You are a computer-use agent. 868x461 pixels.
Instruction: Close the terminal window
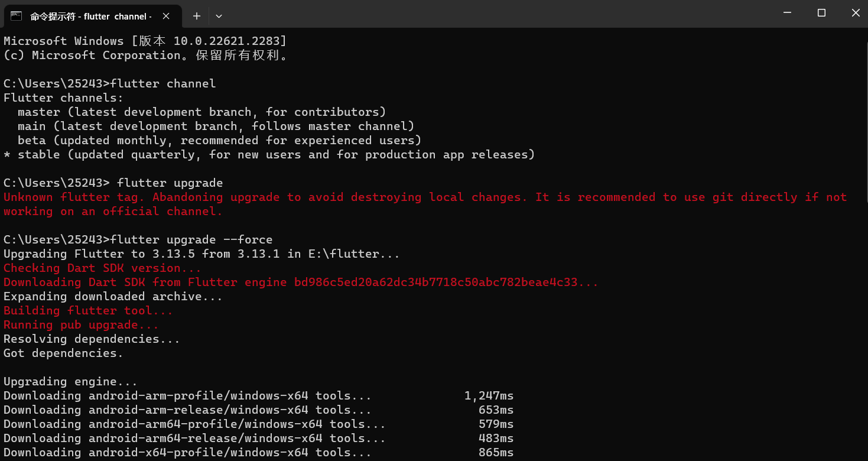click(x=855, y=12)
